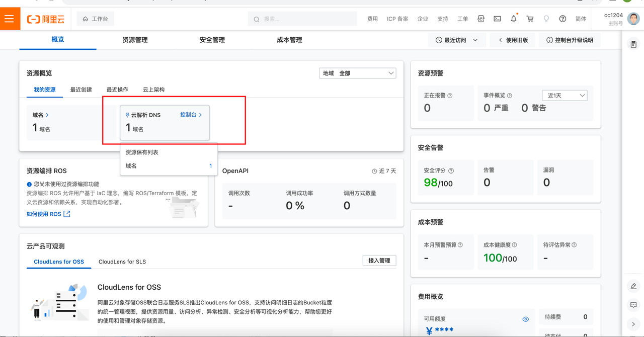Click help icon next to 事件概览

pos(510,96)
